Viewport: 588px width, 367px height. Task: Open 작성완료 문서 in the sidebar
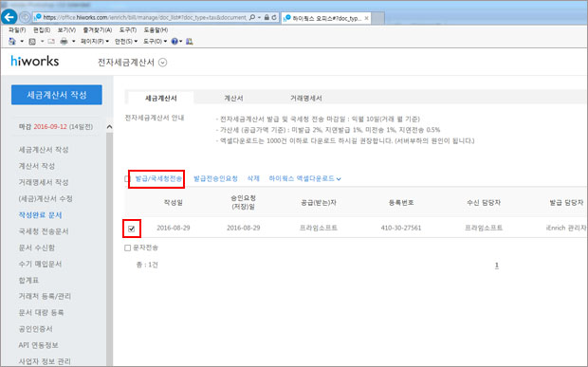40,215
